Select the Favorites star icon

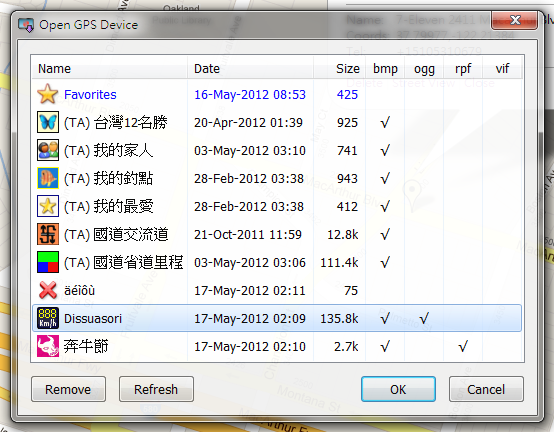(x=48, y=94)
